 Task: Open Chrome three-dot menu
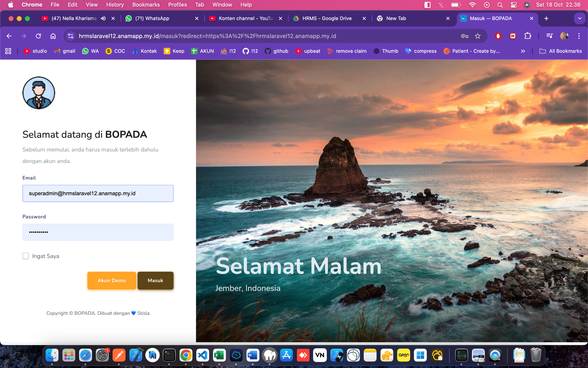click(579, 36)
